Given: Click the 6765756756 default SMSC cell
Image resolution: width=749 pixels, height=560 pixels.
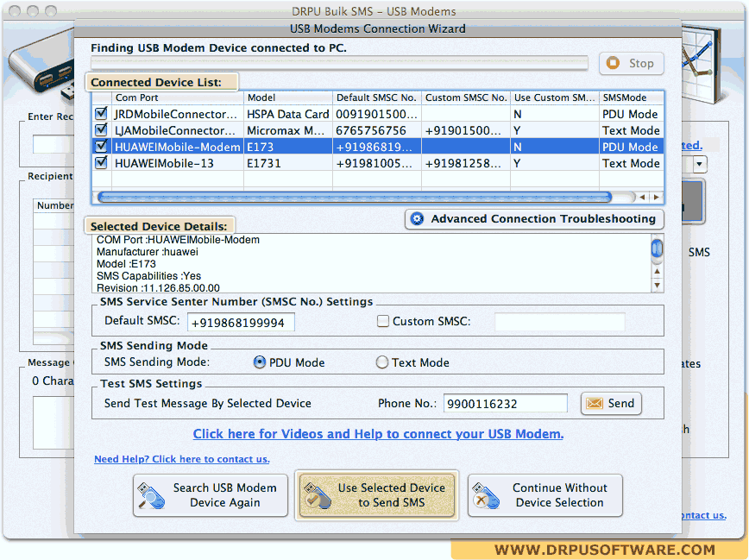Looking at the screenshot, I should tap(377, 130).
